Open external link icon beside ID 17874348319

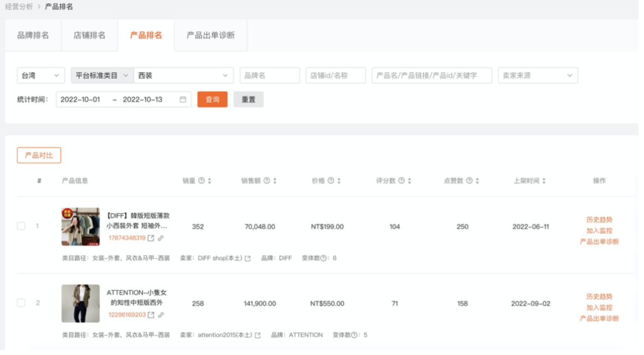(x=151, y=238)
